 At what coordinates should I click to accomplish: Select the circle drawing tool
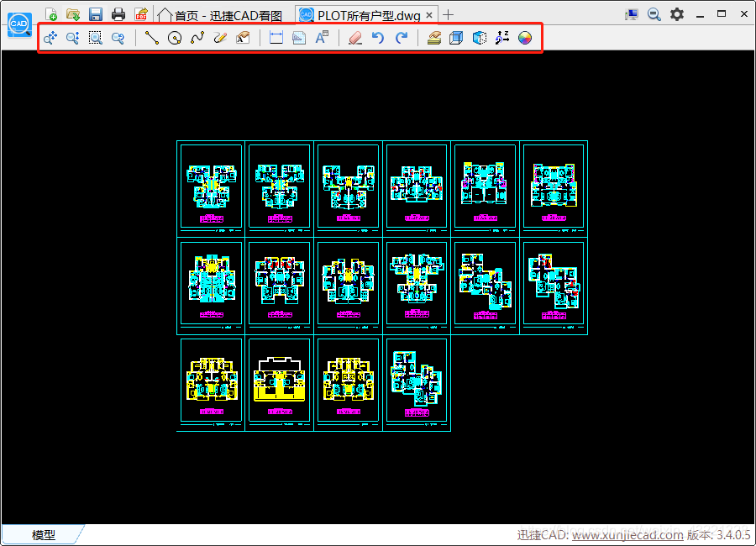point(175,38)
